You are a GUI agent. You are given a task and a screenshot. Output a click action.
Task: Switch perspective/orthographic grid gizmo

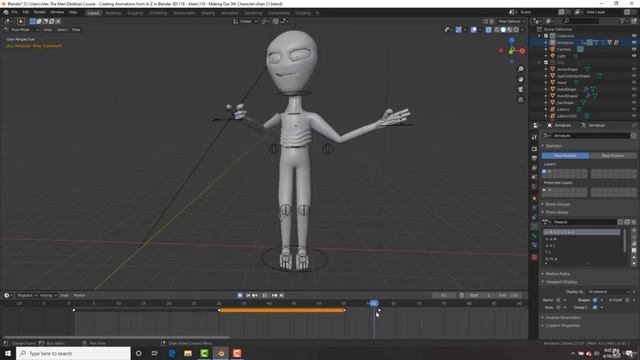coord(520,100)
